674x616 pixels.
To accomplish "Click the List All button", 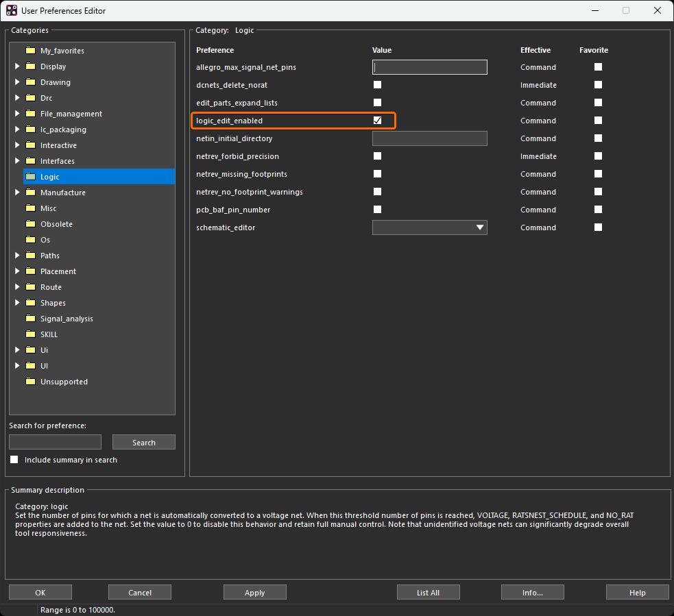I will click(x=428, y=593).
